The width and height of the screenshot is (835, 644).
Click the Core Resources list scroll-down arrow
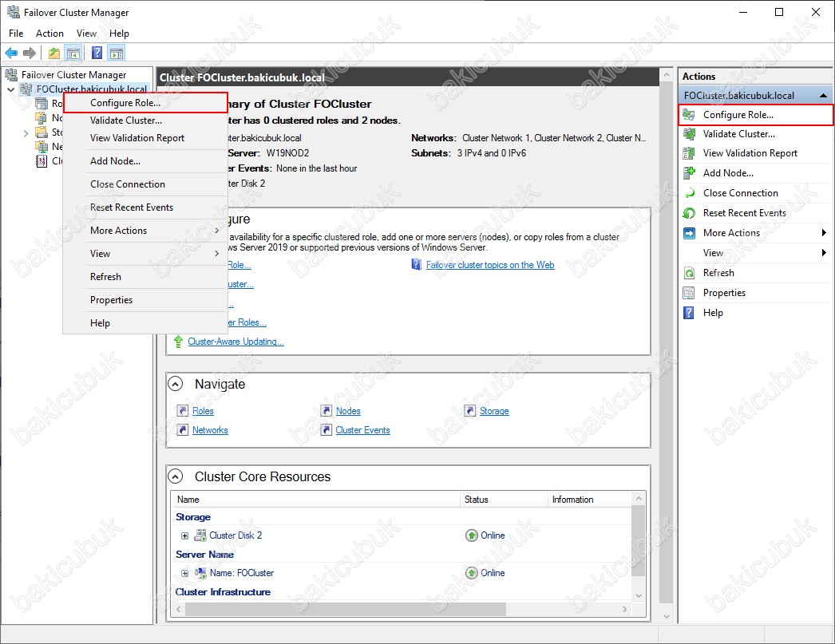tap(639, 595)
